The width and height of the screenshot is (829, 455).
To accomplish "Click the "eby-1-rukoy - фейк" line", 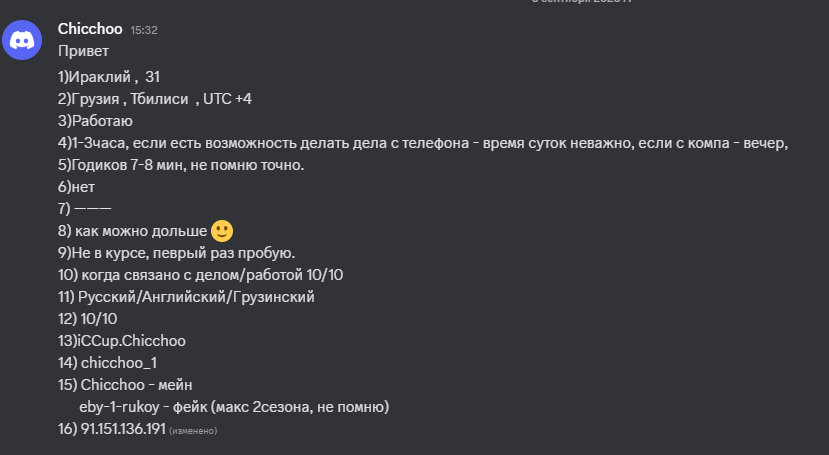I will [x=234, y=407].
